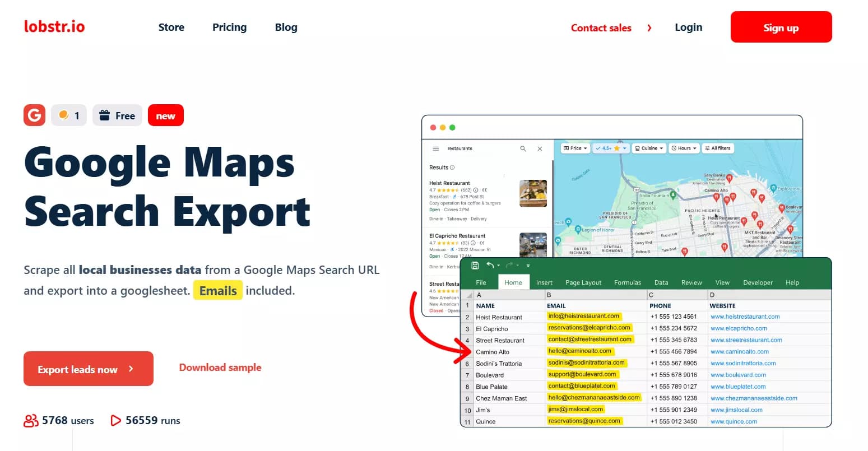Switch to the Page Layout tab

pyautogui.click(x=583, y=282)
